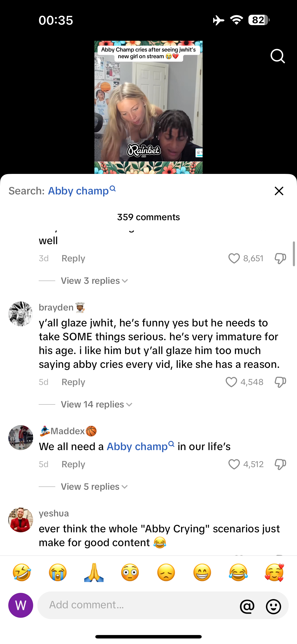Reply to Maddex's comment
Image resolution: width=297 pixels, height=644 pixels.
73,464
